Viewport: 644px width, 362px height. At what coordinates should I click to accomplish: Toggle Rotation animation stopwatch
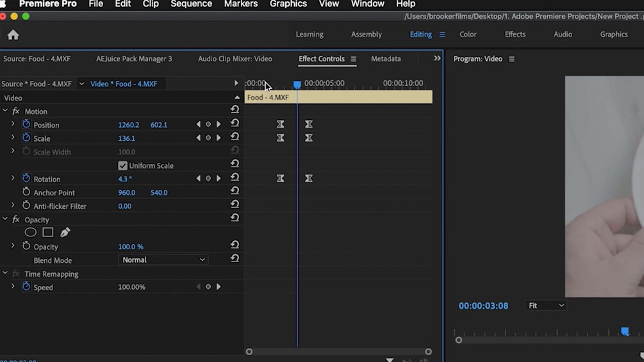[x=26, y=178]
